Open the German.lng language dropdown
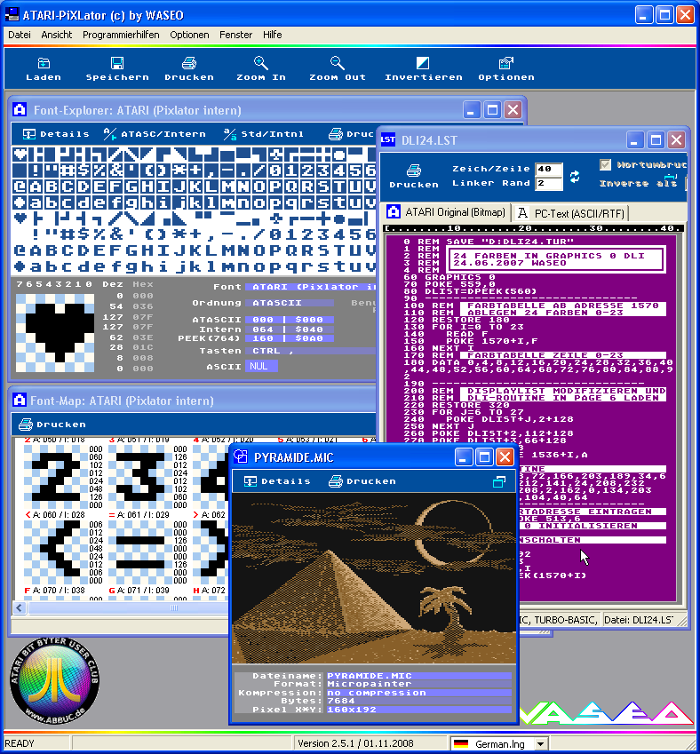700x754 pixels. 541,744
